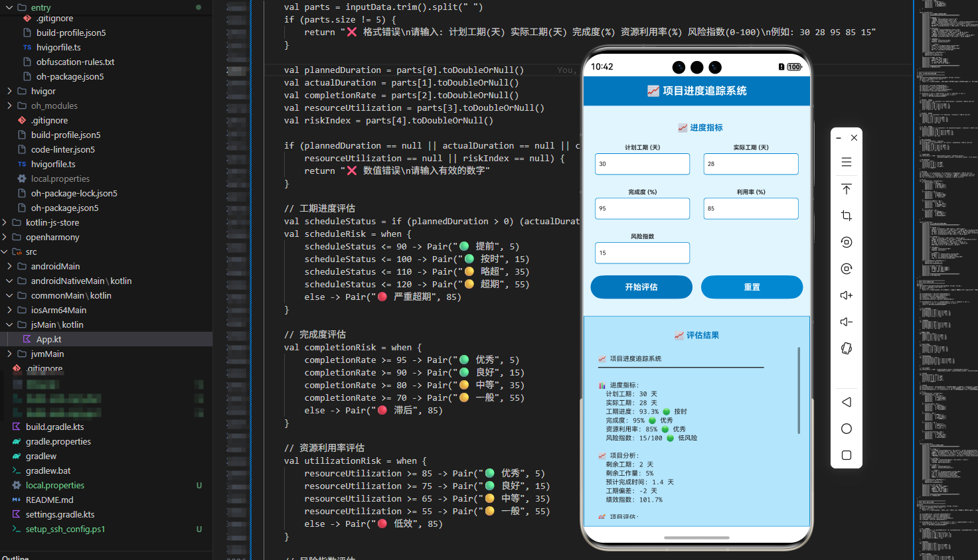Click the result line 绩效指数: 101.7%
Image resolution: width=978 pixels, height=560 pixels.
tap(634, 500)
